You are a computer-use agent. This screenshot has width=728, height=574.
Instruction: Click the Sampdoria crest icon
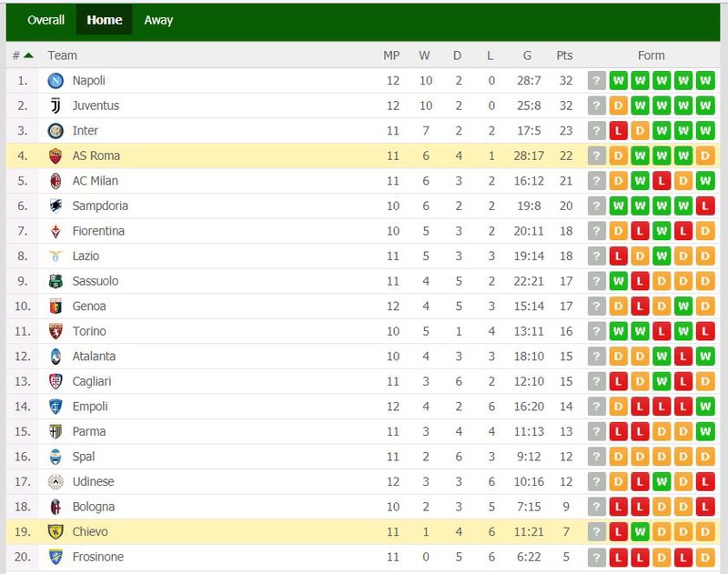pyautogui.click(x=56, y=206)
